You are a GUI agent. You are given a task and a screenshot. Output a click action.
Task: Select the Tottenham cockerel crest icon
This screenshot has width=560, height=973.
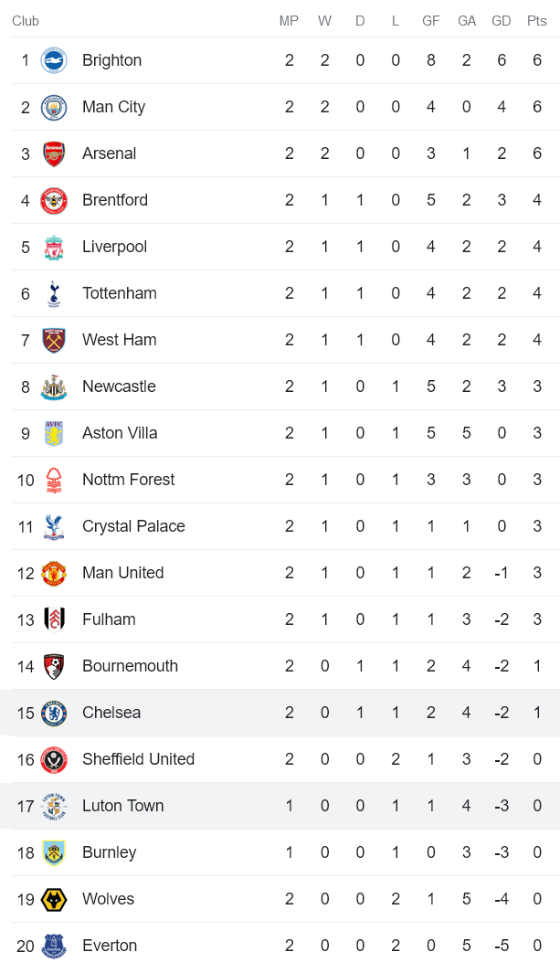click(x=54, y=294)
